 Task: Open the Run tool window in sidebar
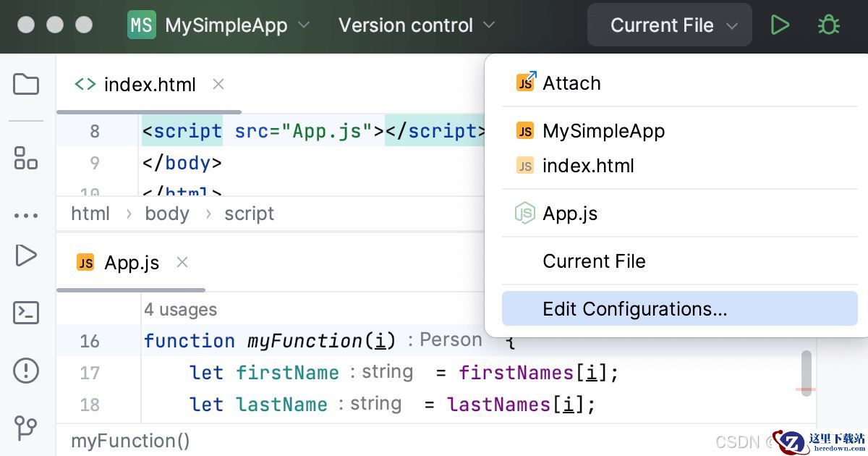point(26,255)
